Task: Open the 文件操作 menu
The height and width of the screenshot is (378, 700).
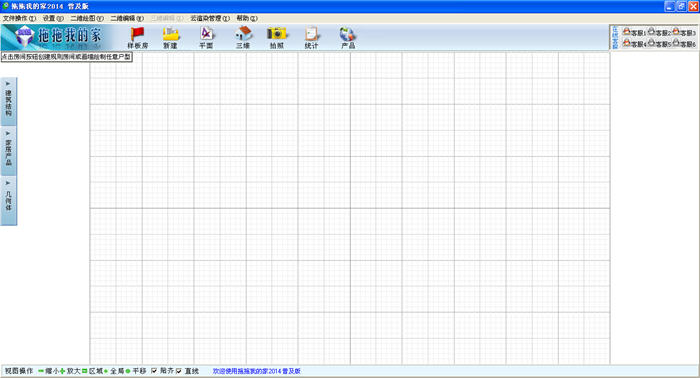Action: pyautogui.click(x=19, y=18)
